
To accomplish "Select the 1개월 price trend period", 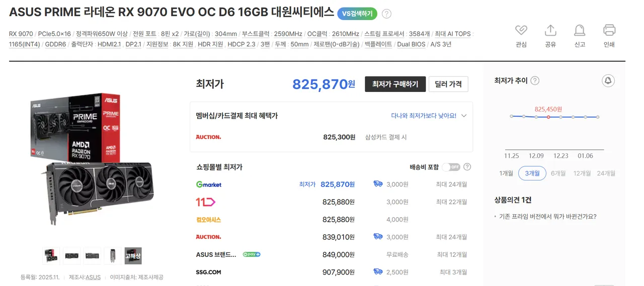I will [x=506, y=173].
